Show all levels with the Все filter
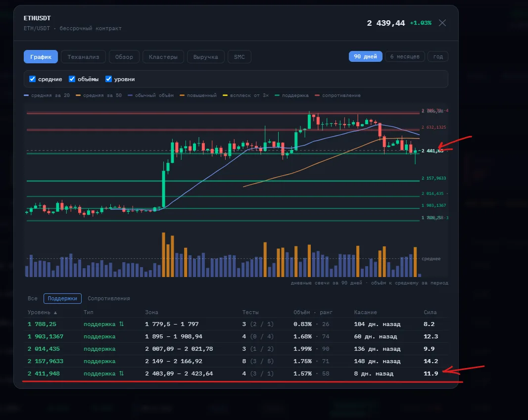This screenshot has width=528, height=420. (33, 298)
